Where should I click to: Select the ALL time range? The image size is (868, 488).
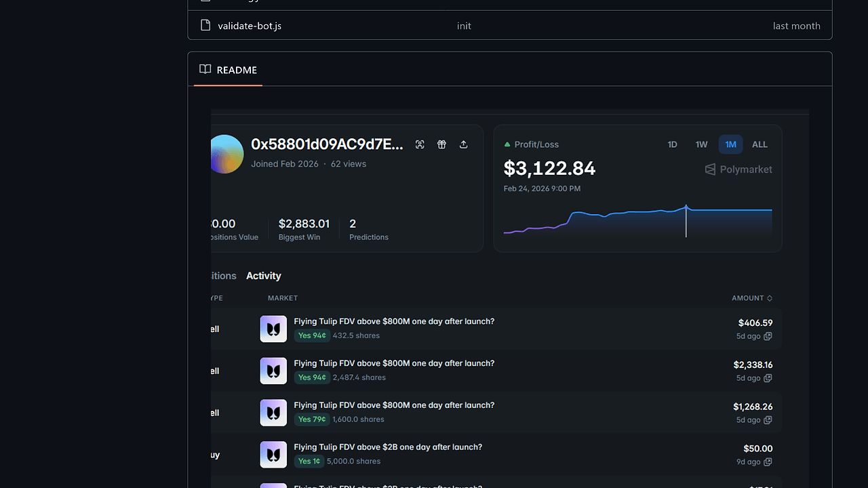tap(759, 144)
